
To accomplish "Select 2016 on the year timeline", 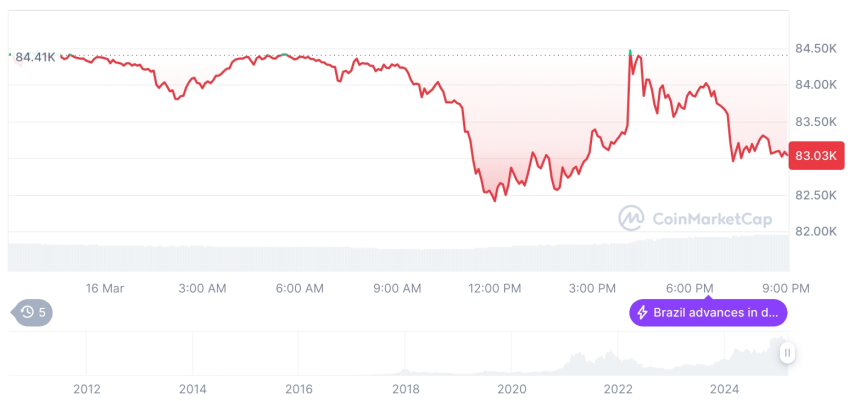I will tap(299, 388).
